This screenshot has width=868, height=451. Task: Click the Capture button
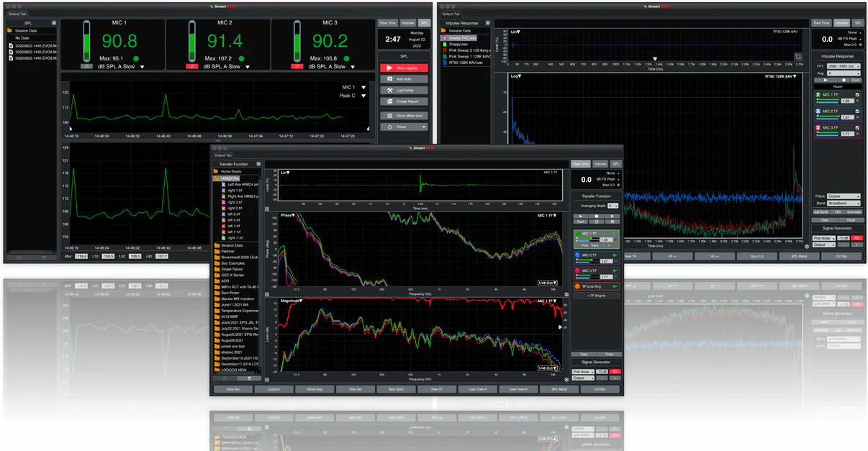coord(274,389)
